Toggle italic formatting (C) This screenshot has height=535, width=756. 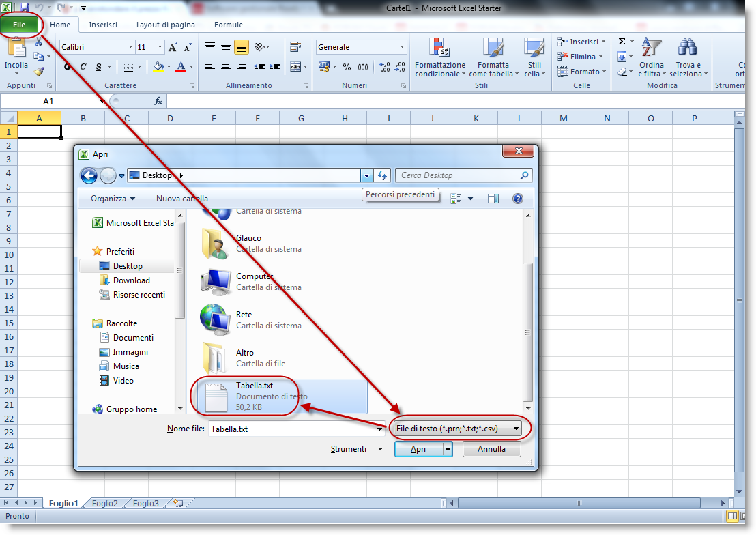[x=83, y=67]
